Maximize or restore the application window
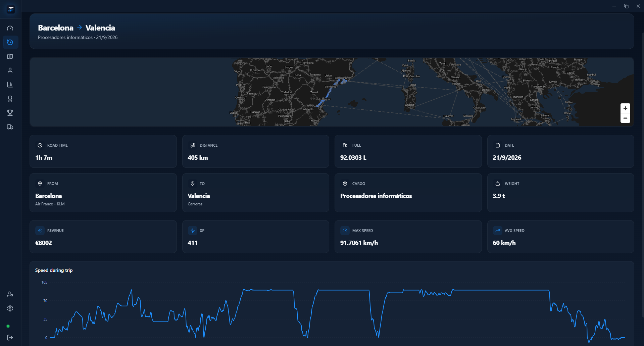Screen dimensions: 644x346 click(626, 6)
